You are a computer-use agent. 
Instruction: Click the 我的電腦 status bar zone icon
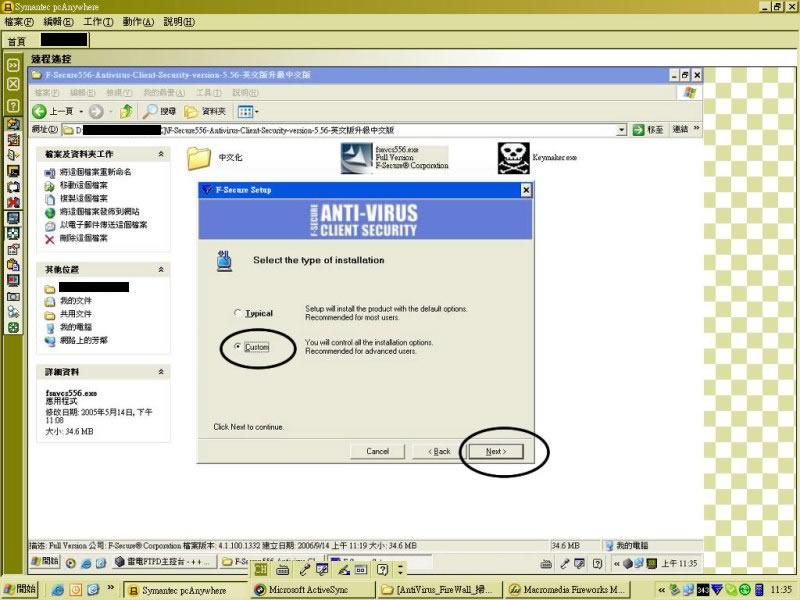pos(609,545)
